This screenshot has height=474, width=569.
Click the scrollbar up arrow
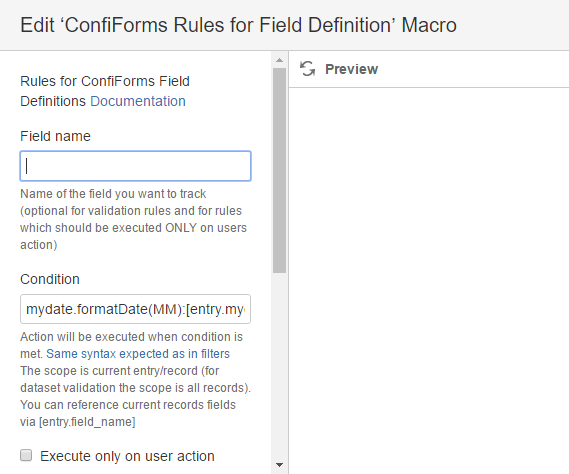click(x=279, y=60)
